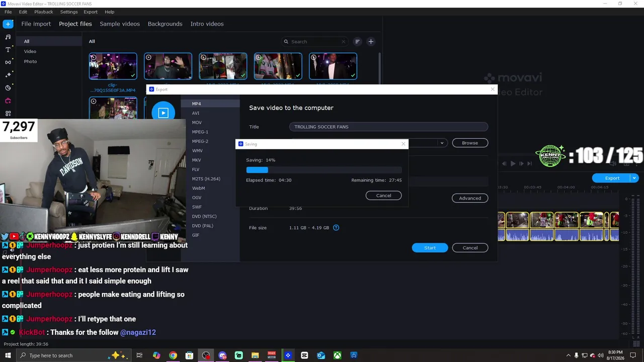Open File Explorer from the taskbar

[x=255, y=355]
